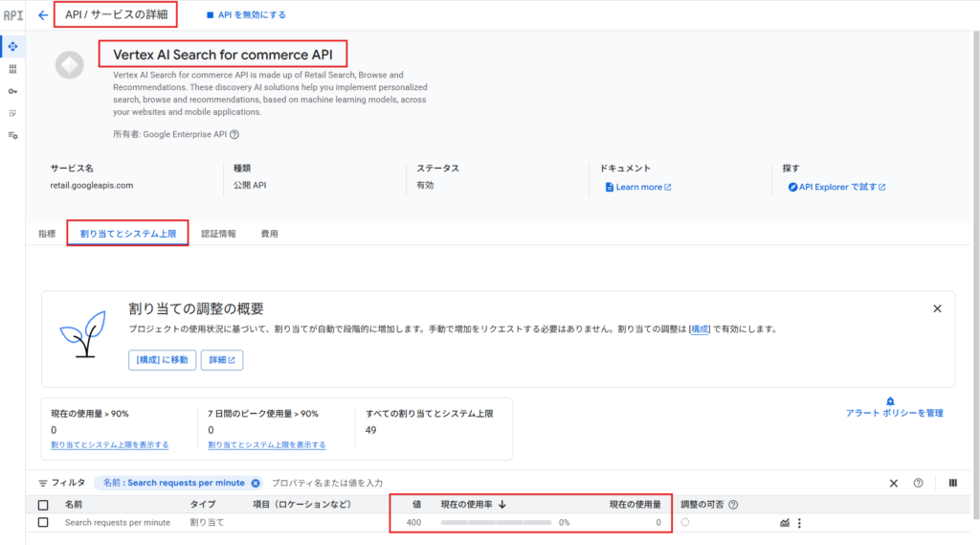980x545 pixels.
Task: Click the 現在の使用量 column header
Action: 635,505
